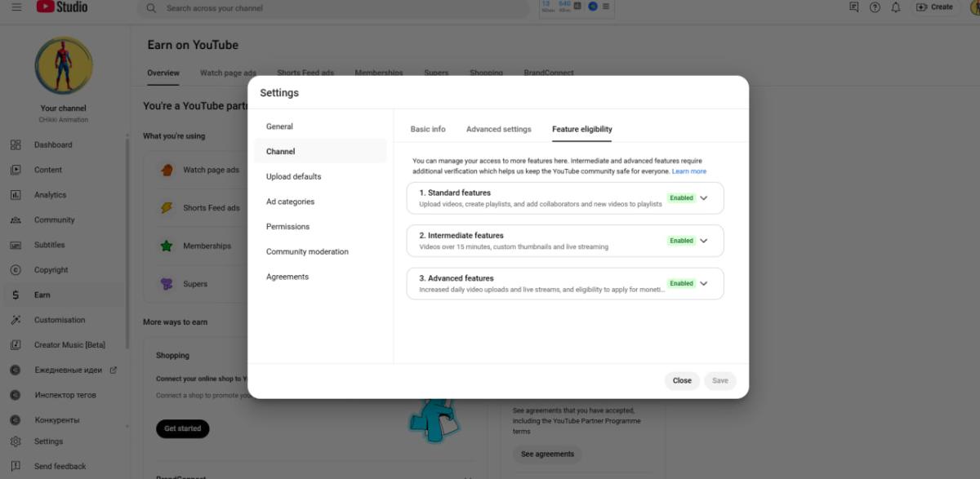Open the Upload defaults section
The width and height of the screenshot is (980, 479).
click(320, 176)
